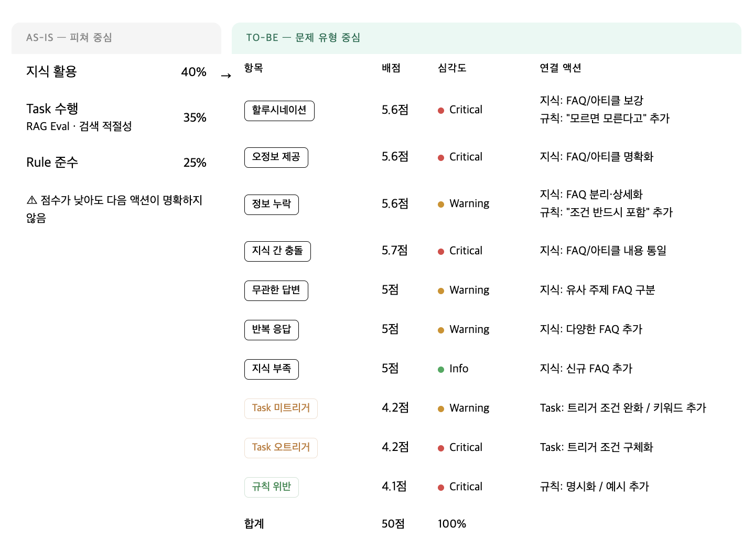Click the orange Task 미트리거 tag
This screenshot has height=560, width=754.
click(x=281, y=408)
